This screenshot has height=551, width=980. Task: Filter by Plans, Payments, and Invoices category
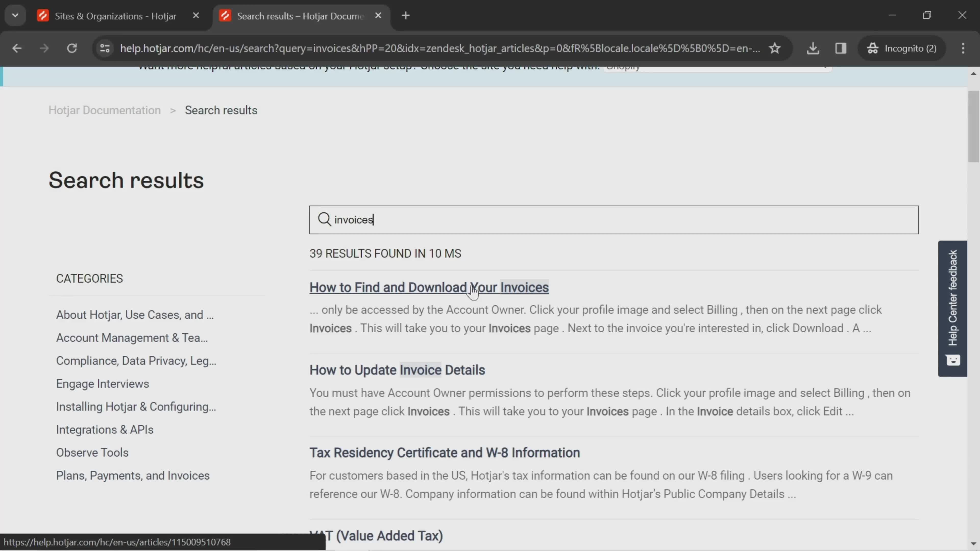pos(133,475)
